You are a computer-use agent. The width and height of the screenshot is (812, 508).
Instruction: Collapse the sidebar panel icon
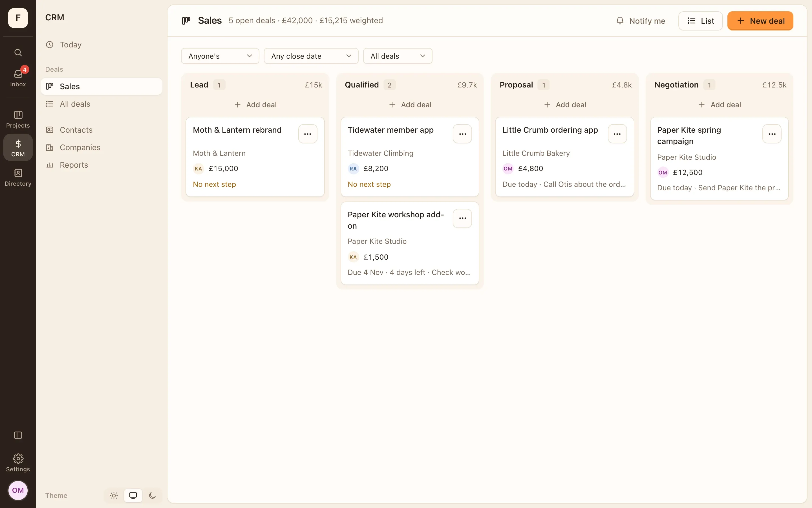click(x=18, y=435)
